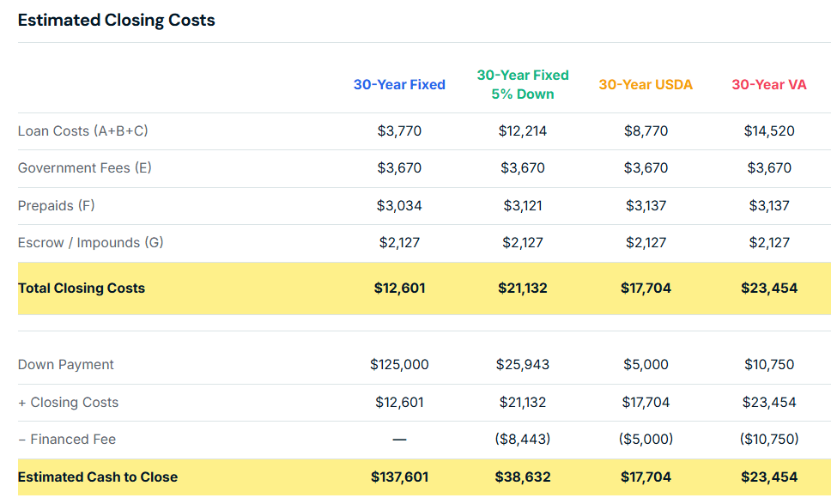Click the Estimated Closing Costs title
The height and width of the screenshot is (504, 831).
[x=116, y=20]
